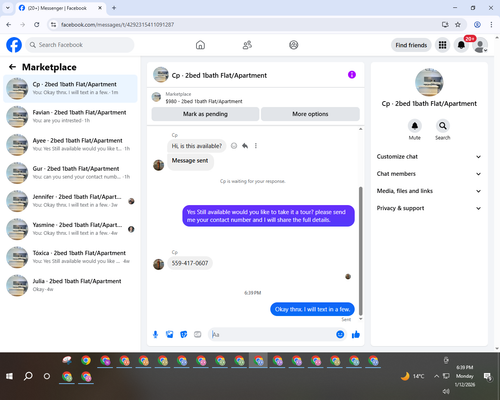Viewport: 500px width, 400px height.
Task: Open Chrome profile icon in toolbar
Action: 477,24
